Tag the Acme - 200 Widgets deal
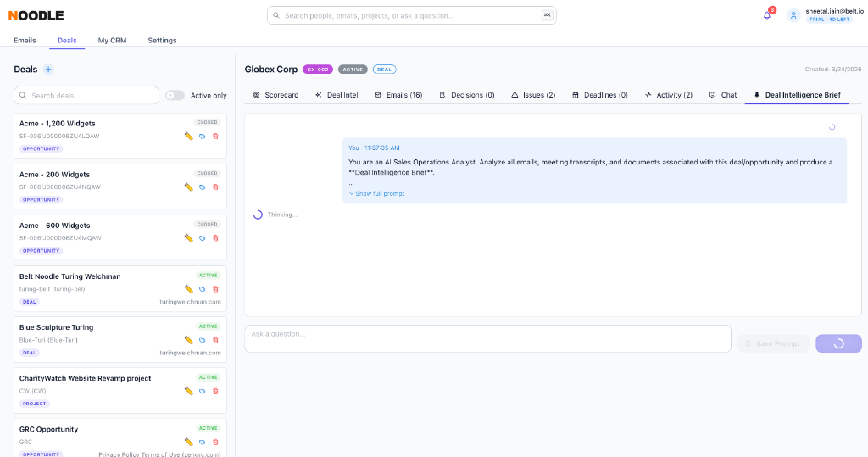The height and width of the screenshot is (457, 868). click(x=202, y=187)
